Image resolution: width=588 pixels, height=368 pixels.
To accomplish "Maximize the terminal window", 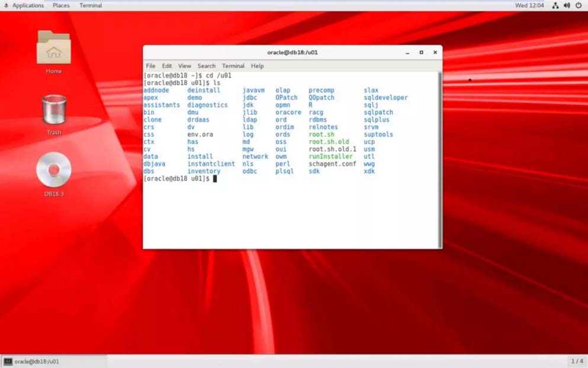I will [x=421, y=52].
